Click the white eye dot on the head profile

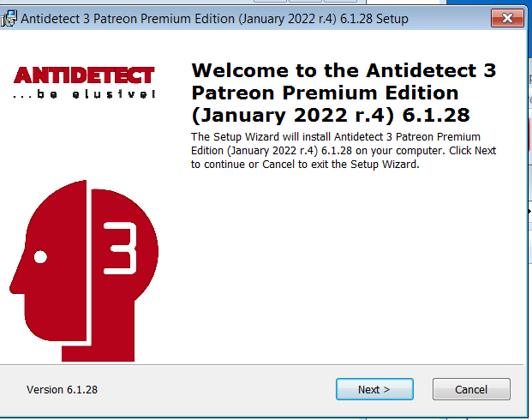39,255
